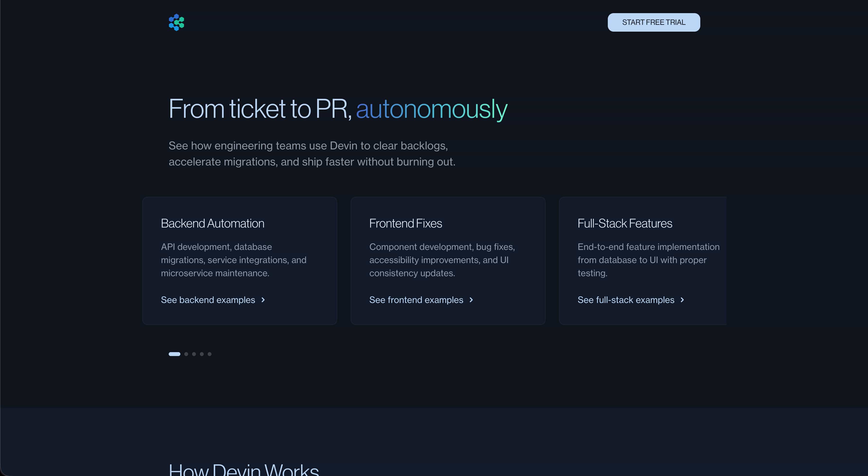This screenshot has width=868, height=476.
Task: Click the chevron arrow beside frontend examples
Action: click(471, 300)
